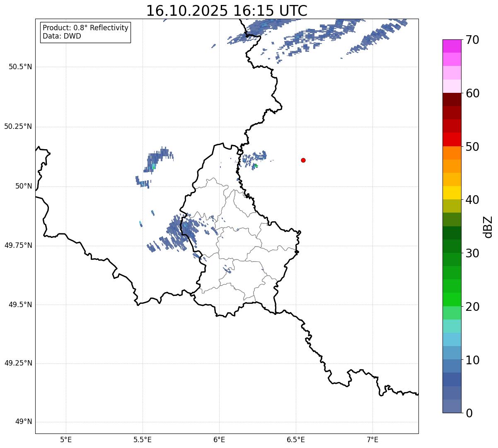Click the 49.75°N latitude label
498x448 pixels.
pos(18,245)
